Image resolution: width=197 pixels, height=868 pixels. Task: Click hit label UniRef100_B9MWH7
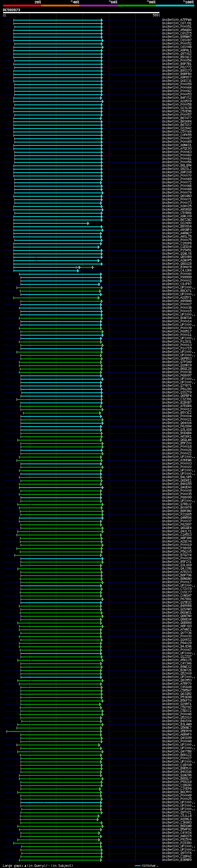[x=177, y=37]
